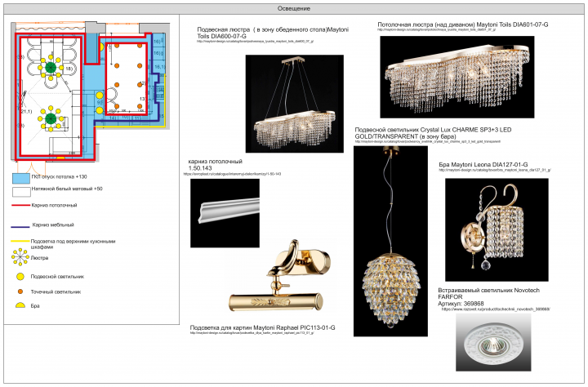Click the "Встраиваемый светильник Novotech FARFOR" title

point(488,294)
